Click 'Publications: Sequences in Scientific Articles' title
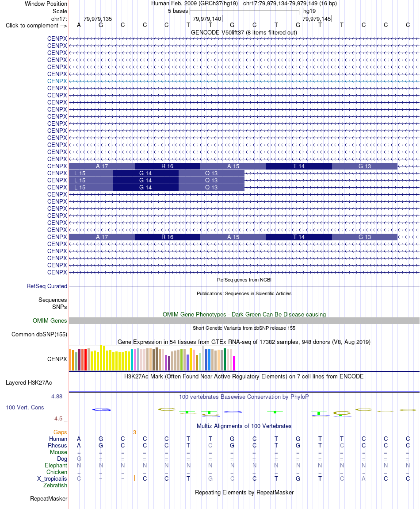The width and height of the screenshot is (420, 509). 244,293
